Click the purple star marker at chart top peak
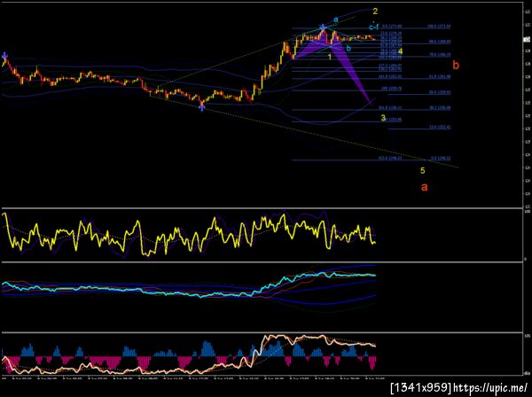The width and height of the screenshot is (532, 397). (x=323, y=27)
